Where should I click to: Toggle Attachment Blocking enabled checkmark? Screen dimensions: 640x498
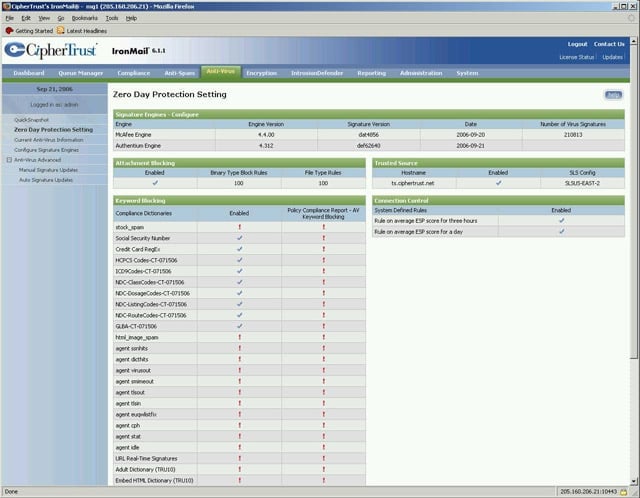point(155,183)
